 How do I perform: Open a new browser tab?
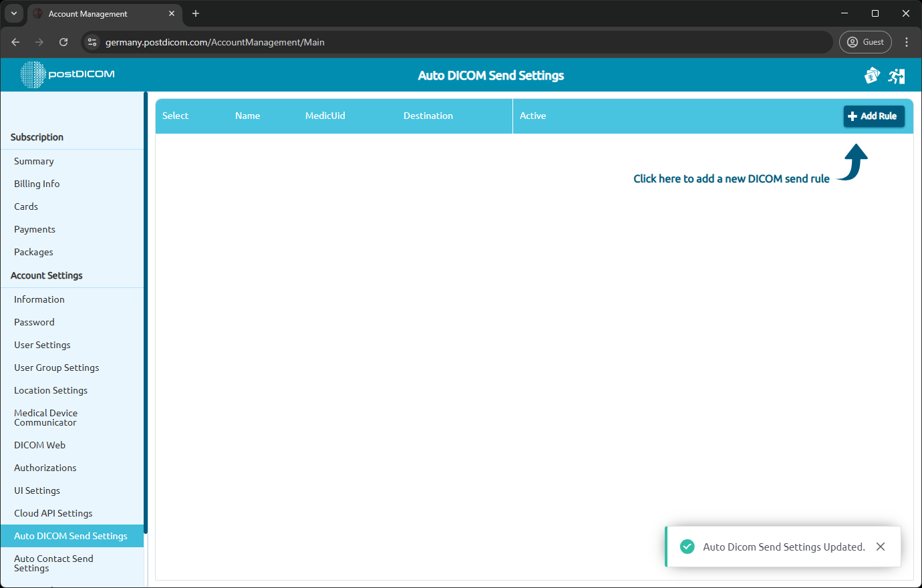(195, 13)
